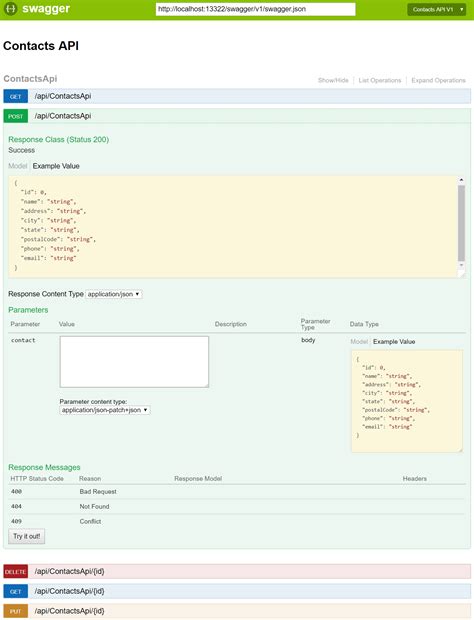This screenshot has height=620, width=474.
Task: Click GET badge for /api/ContactsApi/{id}
Action: point(15,592)
